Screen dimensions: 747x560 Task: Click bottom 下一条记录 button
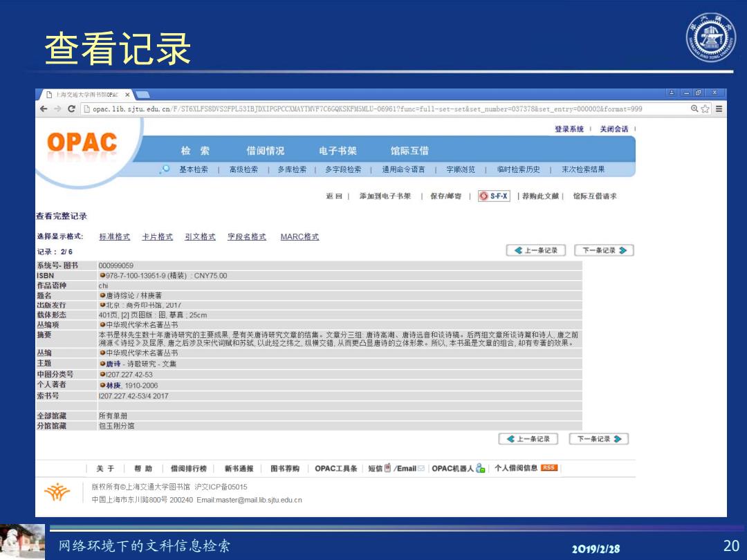coord(599,439)
